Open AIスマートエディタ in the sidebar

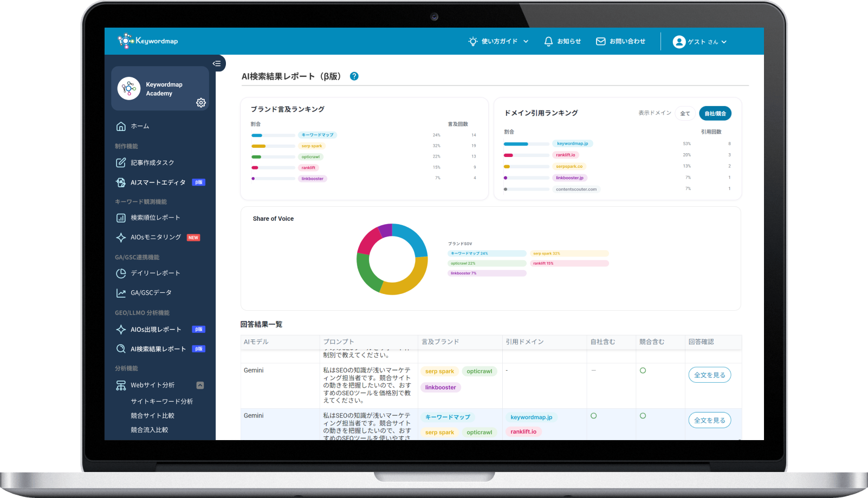tap(158, 182)
